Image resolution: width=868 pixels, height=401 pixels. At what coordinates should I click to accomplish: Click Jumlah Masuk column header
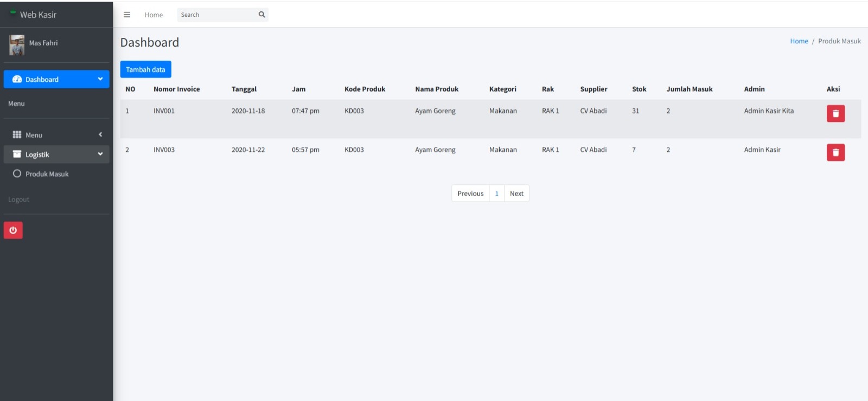[x=690, y=89]
